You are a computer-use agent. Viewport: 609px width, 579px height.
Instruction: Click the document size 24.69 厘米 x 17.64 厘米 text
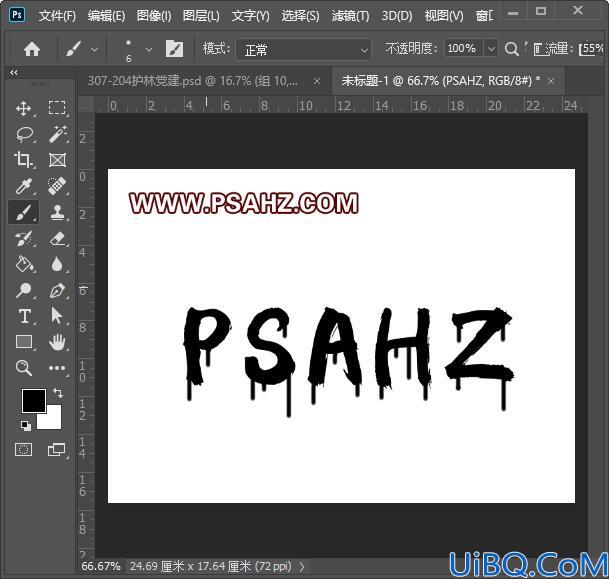[190, 567]
